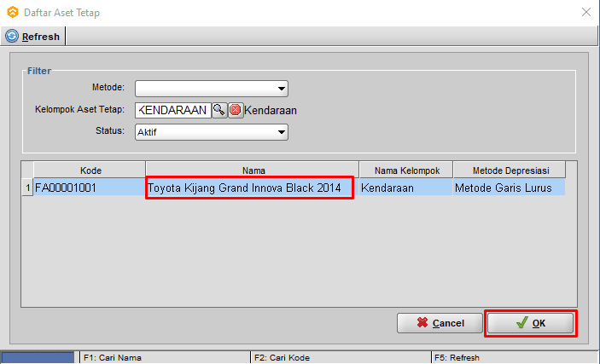The image size is (600, 364).
Task: Click the F2: Cari Kode status bar item
Action: pos(340,358)
